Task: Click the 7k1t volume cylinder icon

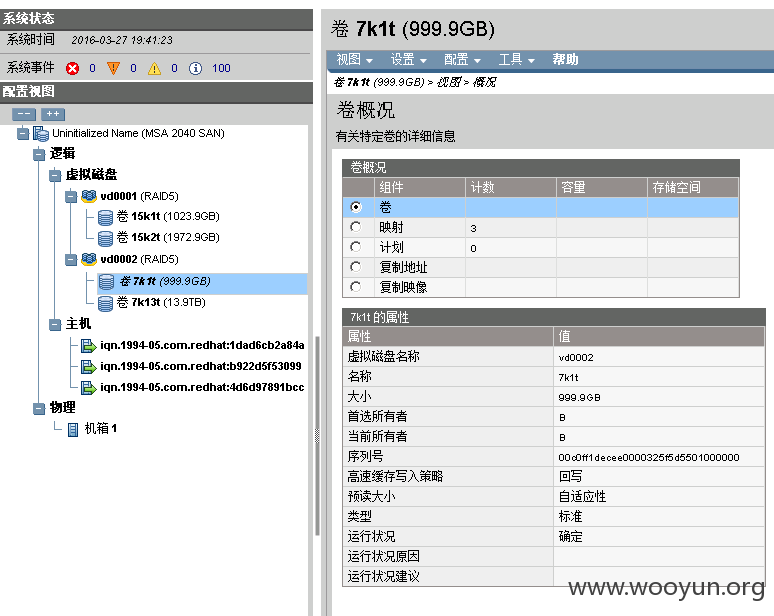Action: point(106,282)
